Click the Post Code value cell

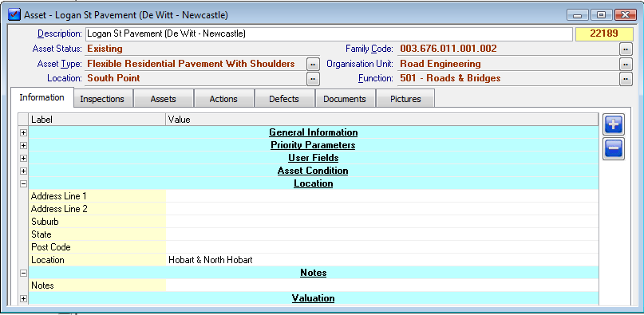point(382,247)
